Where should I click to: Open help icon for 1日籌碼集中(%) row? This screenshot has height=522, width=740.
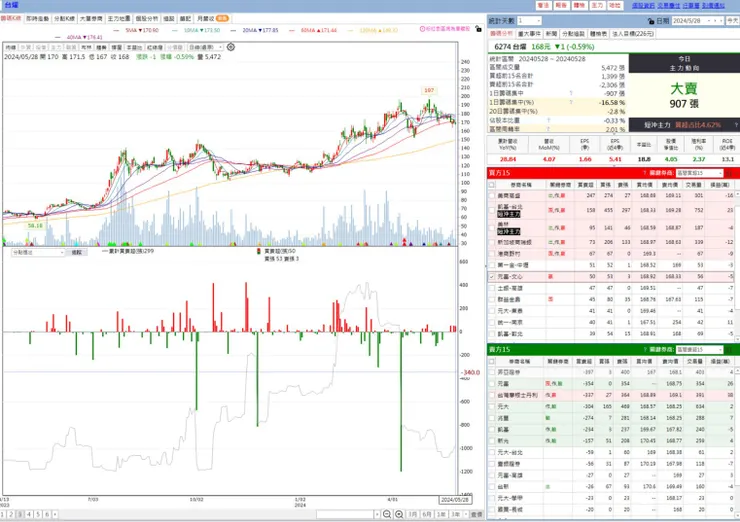571,102
